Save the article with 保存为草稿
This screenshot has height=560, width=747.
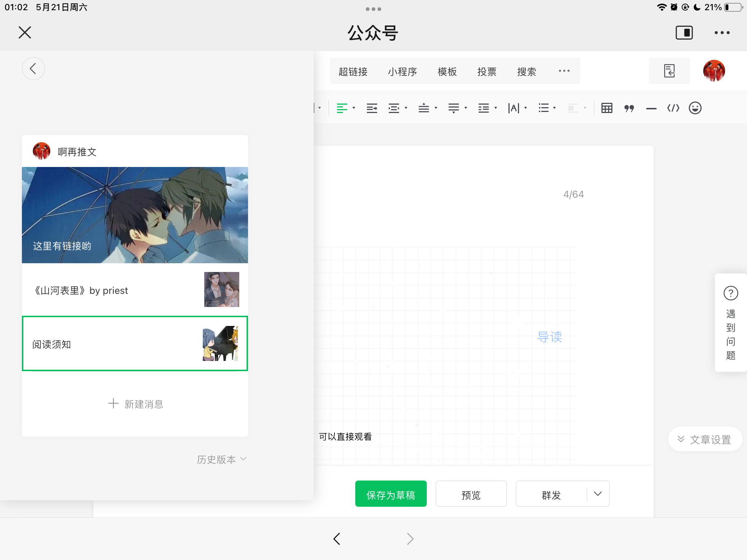point(391,494)
